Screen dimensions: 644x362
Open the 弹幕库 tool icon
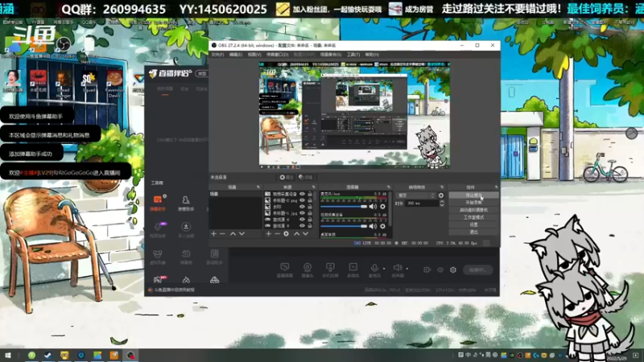pos(186,257)
